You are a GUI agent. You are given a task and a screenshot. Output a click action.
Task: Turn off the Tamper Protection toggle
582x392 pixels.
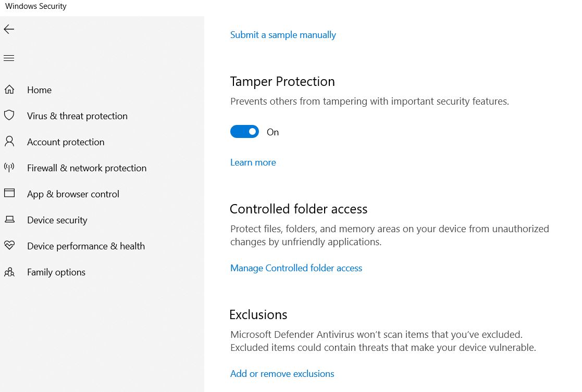(244, 132)
